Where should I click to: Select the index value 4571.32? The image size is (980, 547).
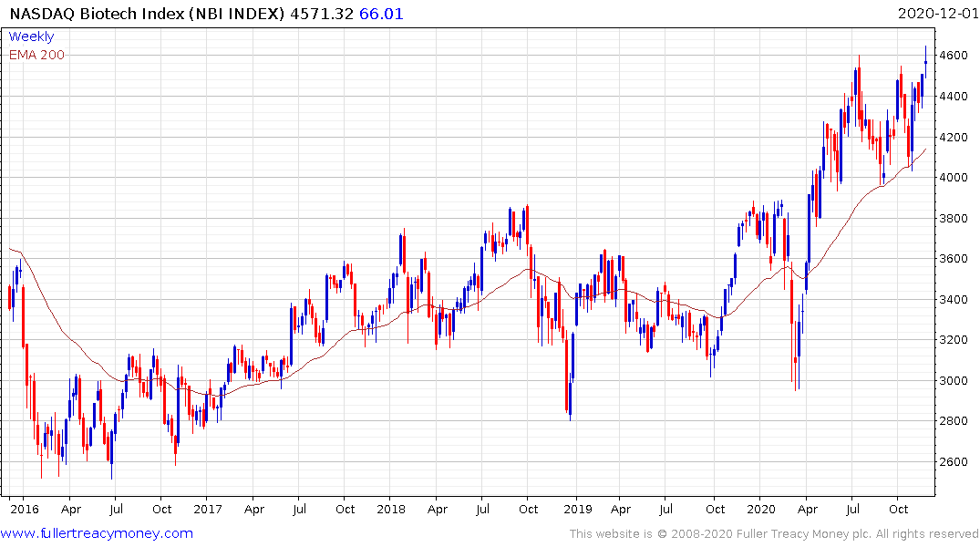click(322, 14)
